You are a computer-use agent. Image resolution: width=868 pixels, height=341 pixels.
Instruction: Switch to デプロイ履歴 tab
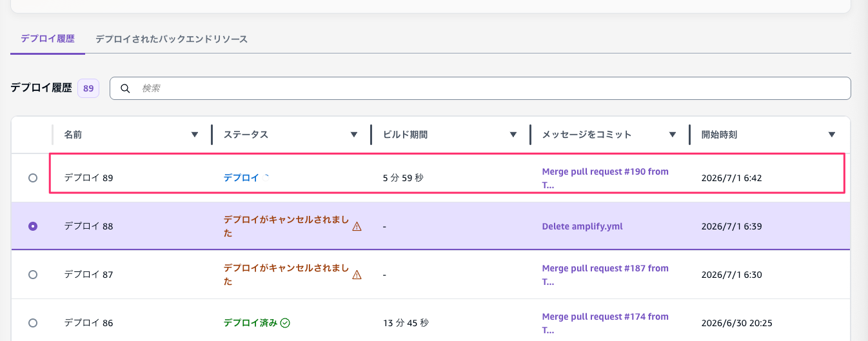click(x=48, y=39)
